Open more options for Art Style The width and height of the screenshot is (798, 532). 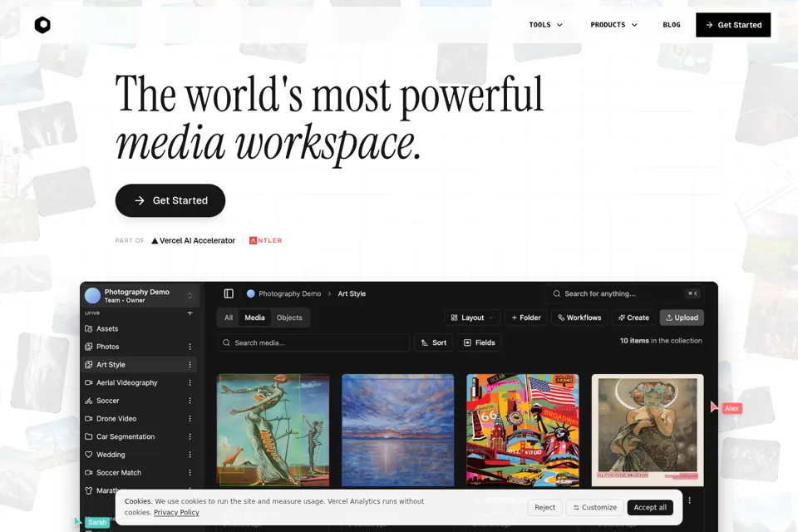(190, 365)
